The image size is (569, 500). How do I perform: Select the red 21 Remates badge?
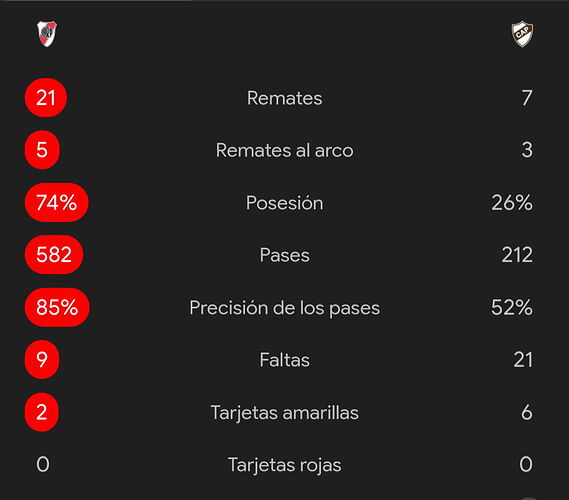click(x=46, y=98)
